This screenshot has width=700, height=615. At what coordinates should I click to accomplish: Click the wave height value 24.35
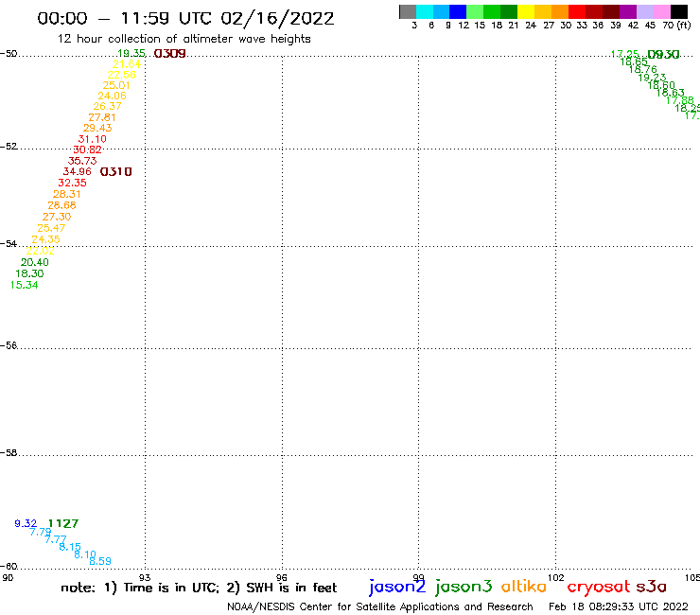click(46, 239)
